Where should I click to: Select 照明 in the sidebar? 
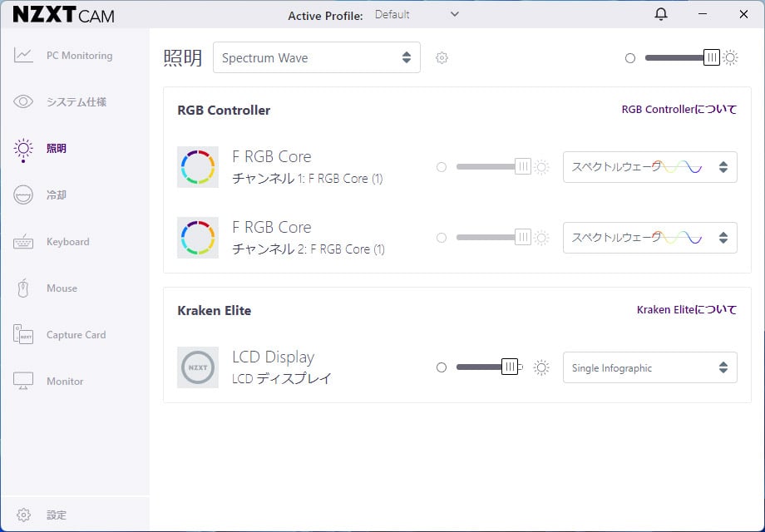pos(56,148)
